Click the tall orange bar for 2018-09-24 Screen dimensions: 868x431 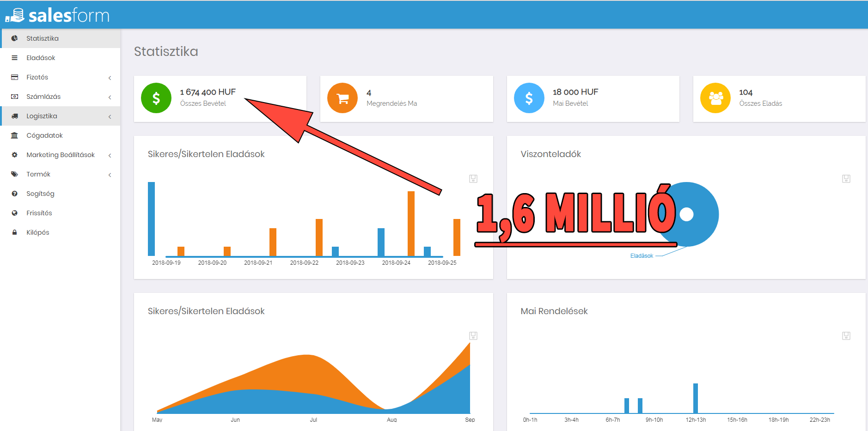point(411,224)
